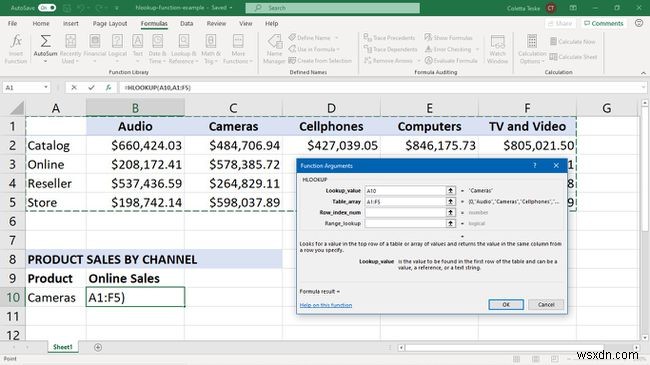
Task: Click Trace Precedents
Action: pos(389,38)
